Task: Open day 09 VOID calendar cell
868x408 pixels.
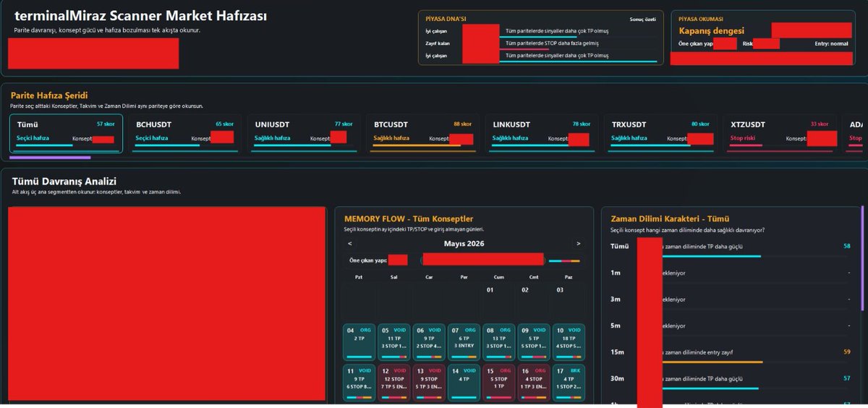Action: 534,342
